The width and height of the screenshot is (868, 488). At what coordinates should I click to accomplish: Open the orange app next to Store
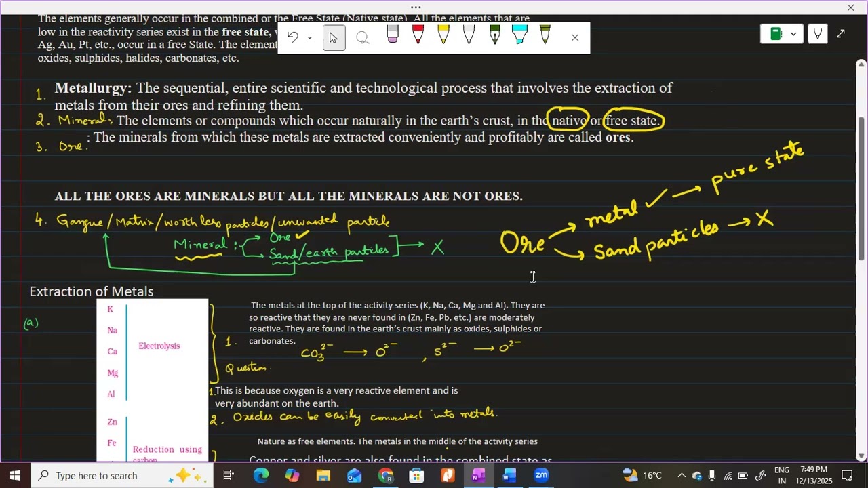coord(448,476)
